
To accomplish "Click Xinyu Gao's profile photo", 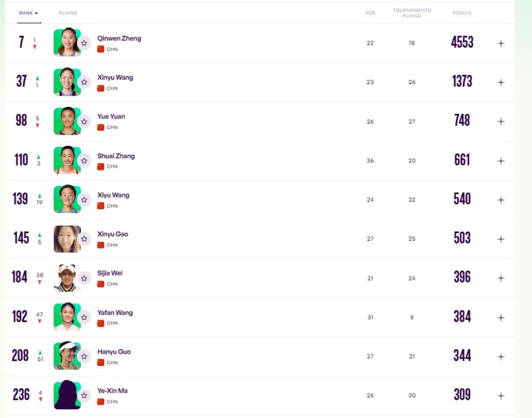I will tap(67, 239).
